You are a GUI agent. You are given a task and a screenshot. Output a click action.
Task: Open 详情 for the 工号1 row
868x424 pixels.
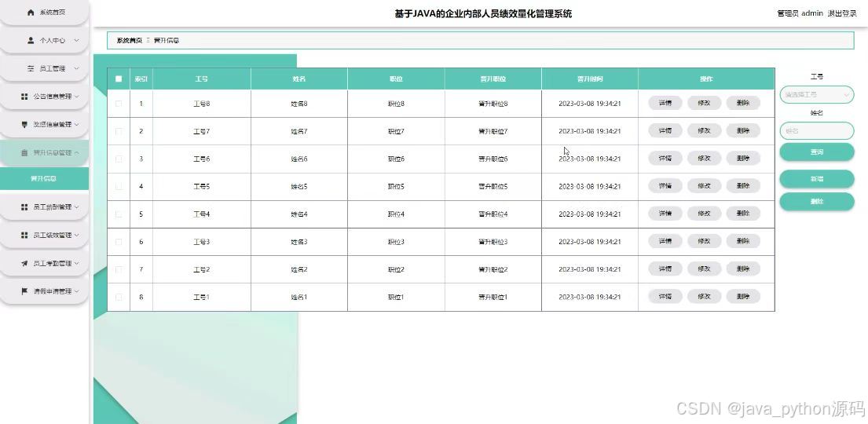(x=665, y=297)
